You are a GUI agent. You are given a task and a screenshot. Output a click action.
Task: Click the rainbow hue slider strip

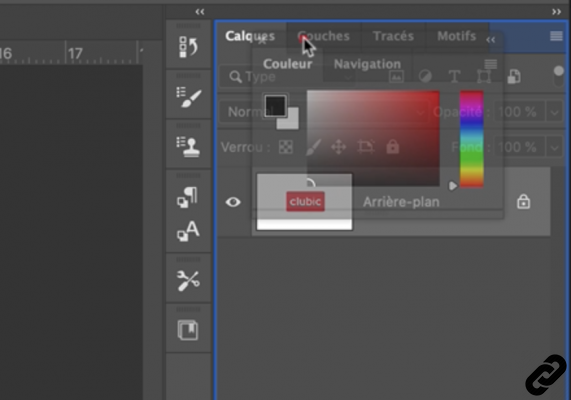pyautogui.click(x=472, y=139)
